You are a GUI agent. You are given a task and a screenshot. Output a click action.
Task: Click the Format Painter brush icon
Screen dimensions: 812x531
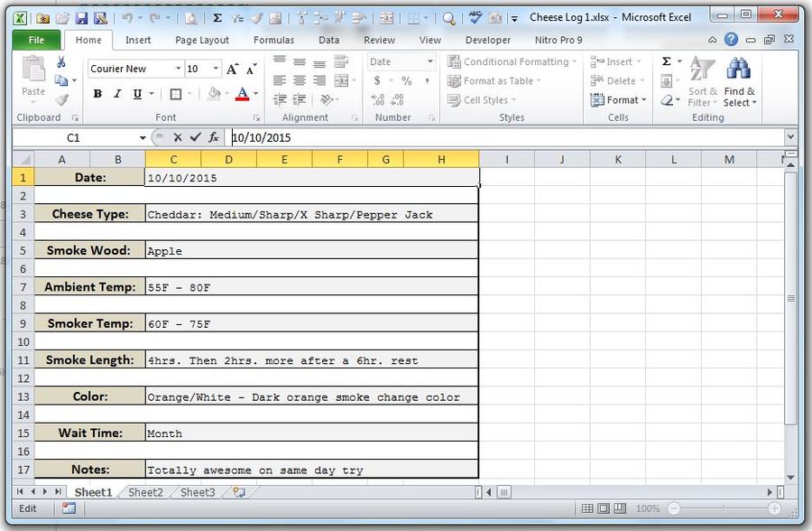tap(61, 100)
